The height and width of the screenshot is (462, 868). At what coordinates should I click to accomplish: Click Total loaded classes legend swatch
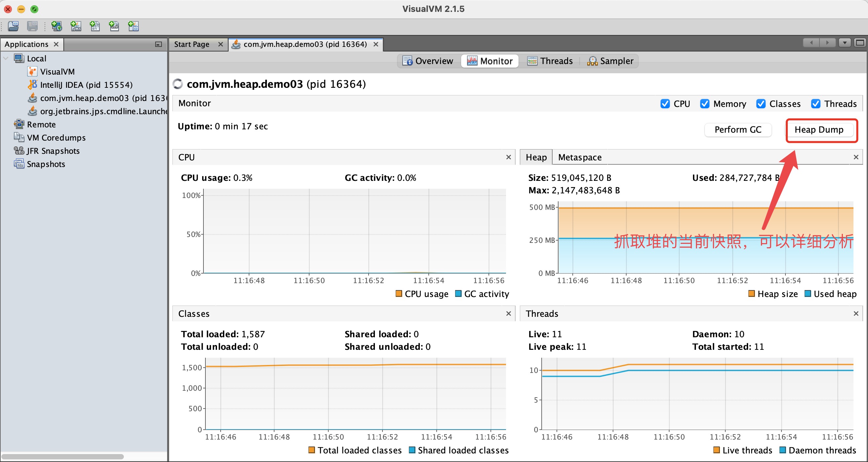pyautogui.click(x=312, y=450)
